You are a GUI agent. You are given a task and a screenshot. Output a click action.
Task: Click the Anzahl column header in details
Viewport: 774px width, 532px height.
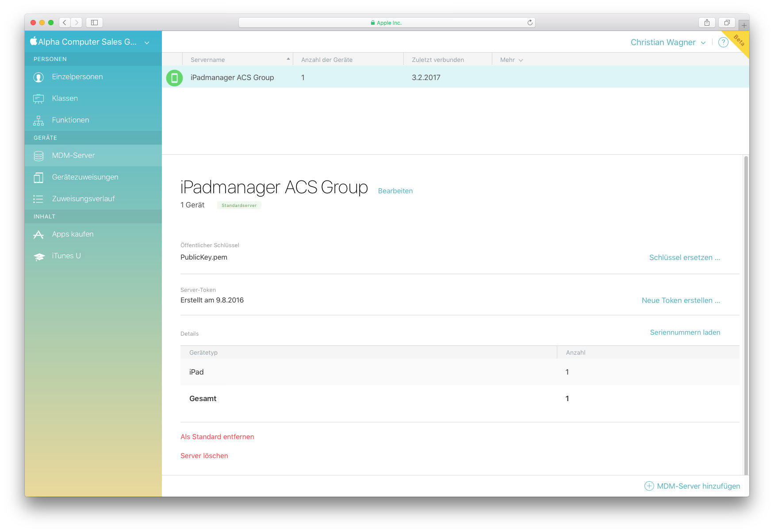click(x=648, y=352)
